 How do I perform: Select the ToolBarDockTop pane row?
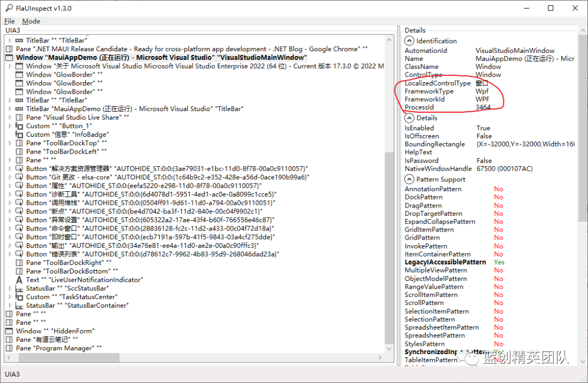[66, 143]
